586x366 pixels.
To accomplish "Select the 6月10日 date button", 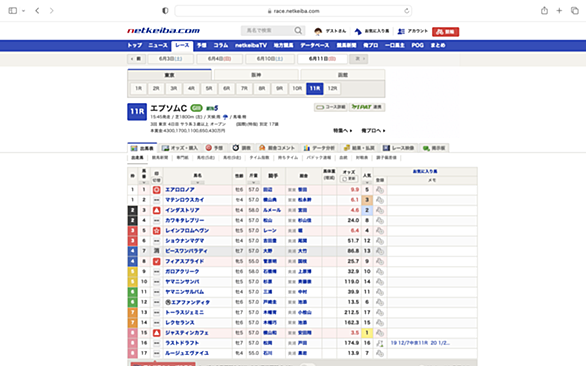I will [269, 59].
